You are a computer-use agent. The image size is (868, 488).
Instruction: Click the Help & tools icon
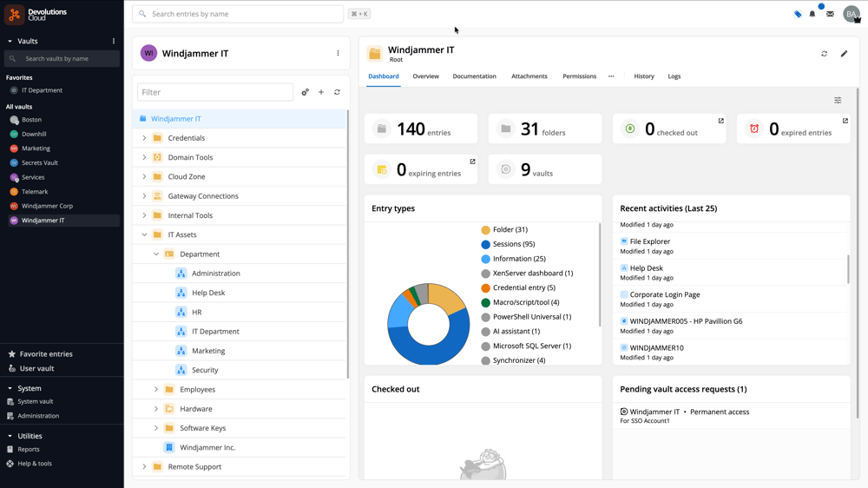pos(10,464)
